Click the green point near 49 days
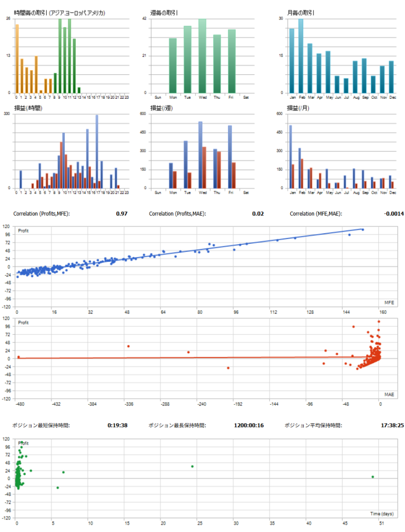 click(x=372, y=477)
